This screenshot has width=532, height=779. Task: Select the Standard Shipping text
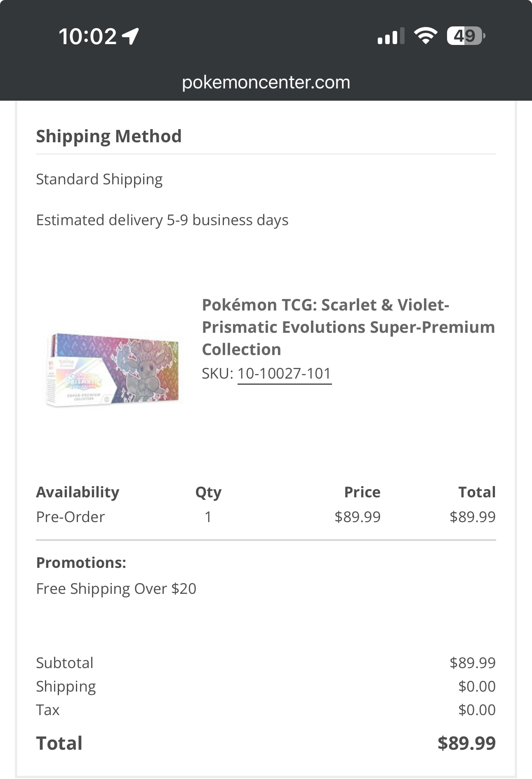coord(99,179)
